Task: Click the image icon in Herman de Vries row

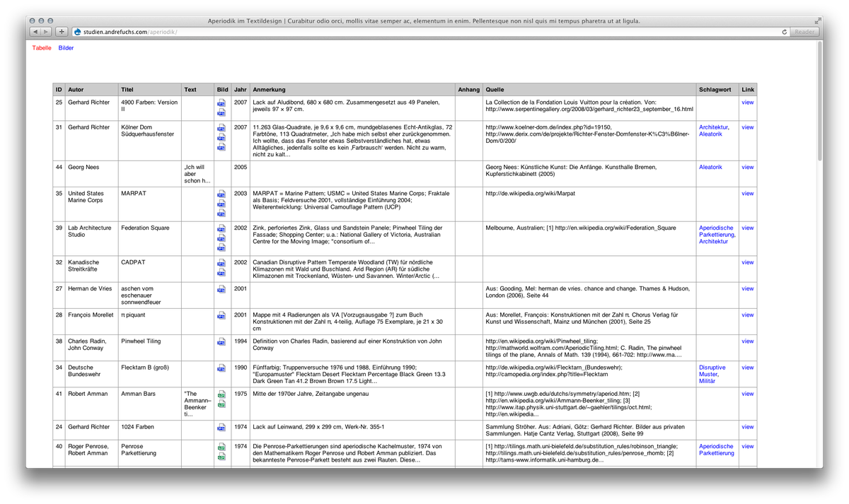Action: pyautogui.click(x=221, y=289)
